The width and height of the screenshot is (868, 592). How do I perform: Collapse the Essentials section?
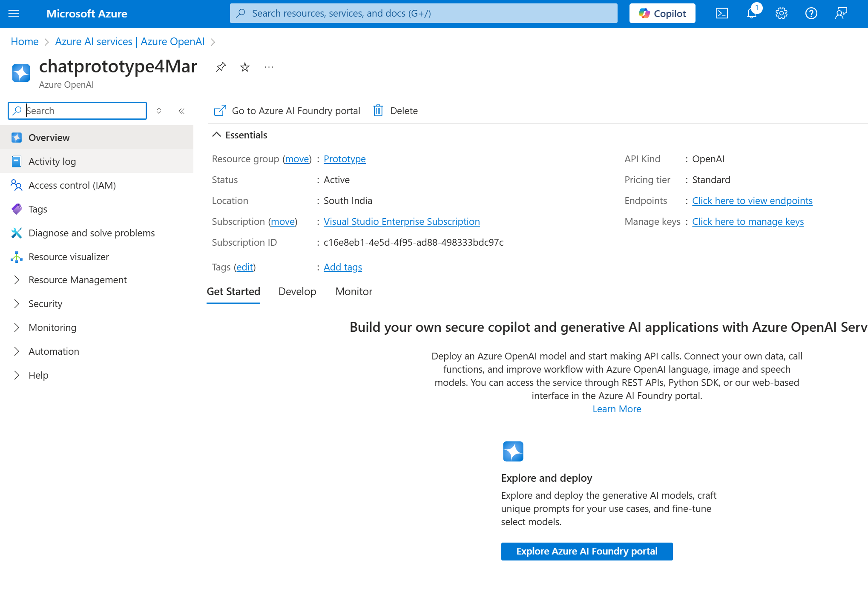216,135
